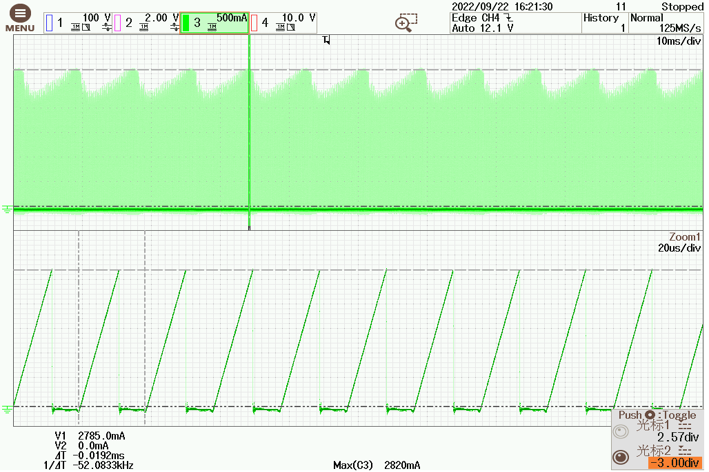Viewport: 709px width, 472px height.
Task: Click the V2 0.0mA readout
Action: (81, 446)
